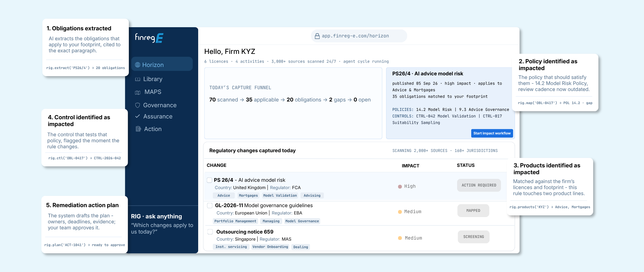Screen dimensions: 644x272
Task: Open the Governance section
Action: (160, 105)
